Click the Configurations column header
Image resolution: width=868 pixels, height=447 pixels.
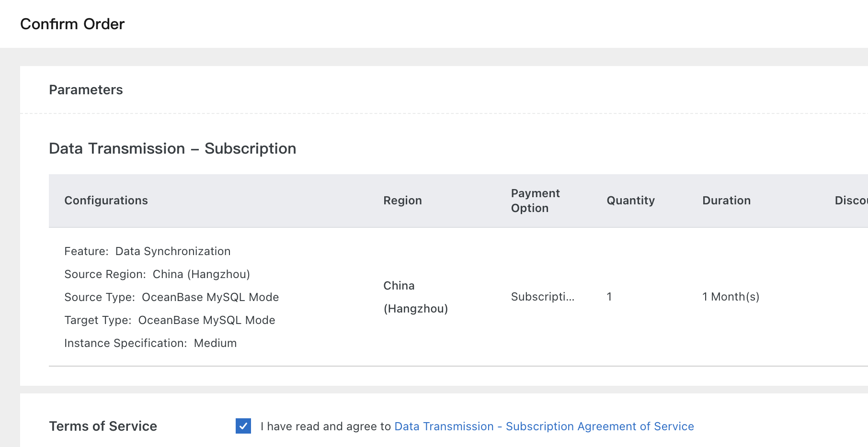pos(106,201)
